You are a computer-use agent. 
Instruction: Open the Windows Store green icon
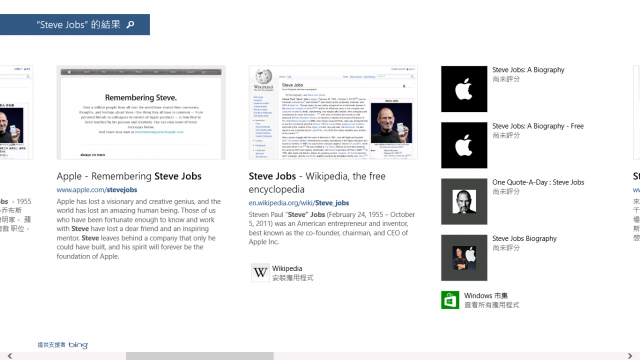click(x=450, y=300)
